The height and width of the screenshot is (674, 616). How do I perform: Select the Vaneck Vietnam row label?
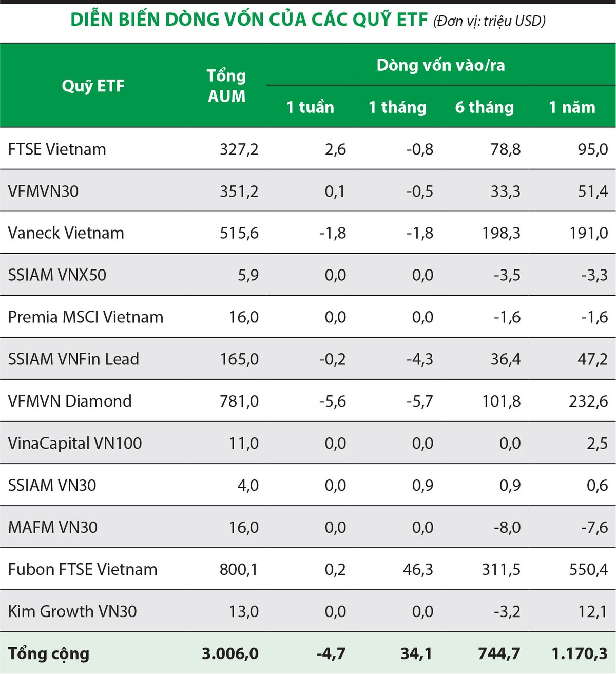(x=66, y=233)
